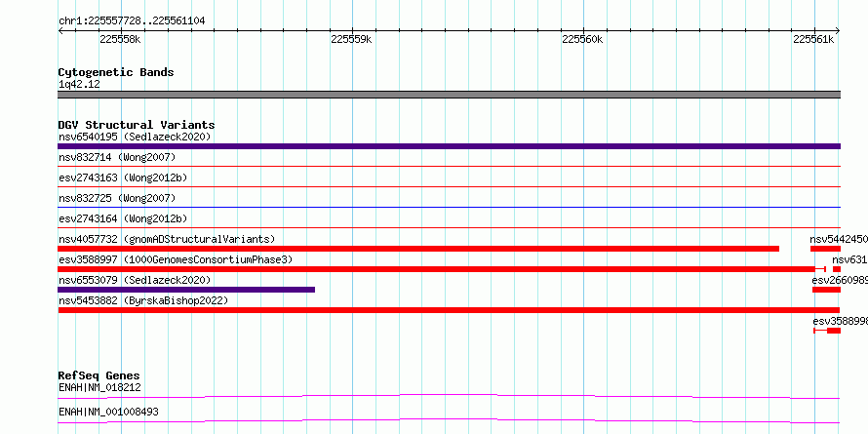The image size is (868, 434).
Task: Open nsv832725 (Wong2007) variant label
Action: click(x=117, y=198)
